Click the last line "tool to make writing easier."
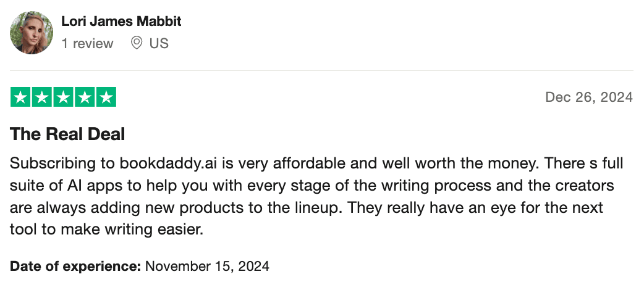 click(106, 229)
